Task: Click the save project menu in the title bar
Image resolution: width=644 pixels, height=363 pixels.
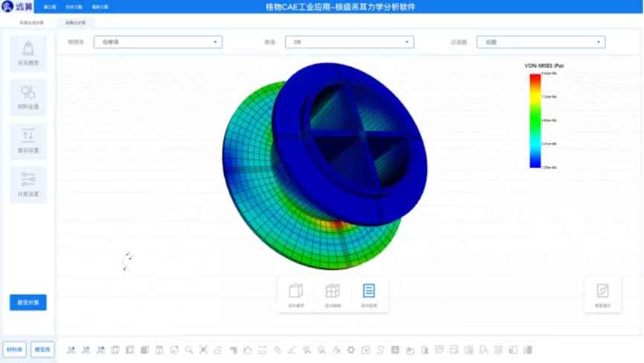Action: [x=101, y=7]
